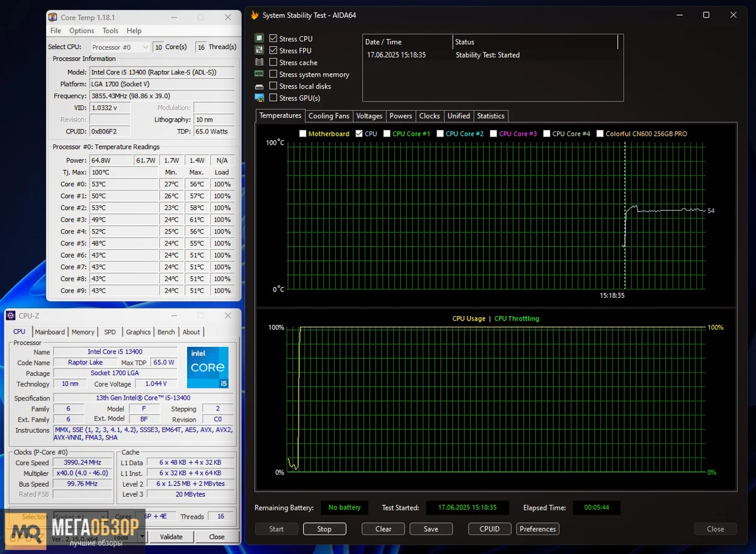This screenshot has width=756, height=554.
Task: Switch to the Voltages tab
Action: tap(369, 116)
